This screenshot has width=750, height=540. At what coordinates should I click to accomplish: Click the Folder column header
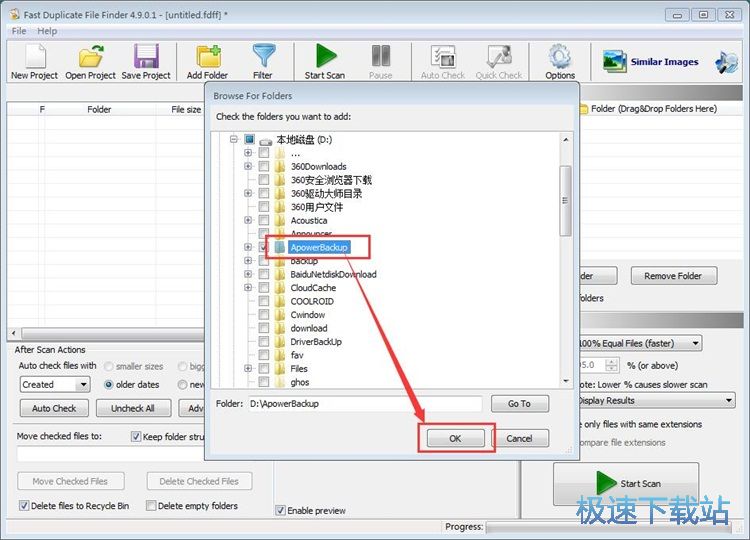(x=99, y=110)
